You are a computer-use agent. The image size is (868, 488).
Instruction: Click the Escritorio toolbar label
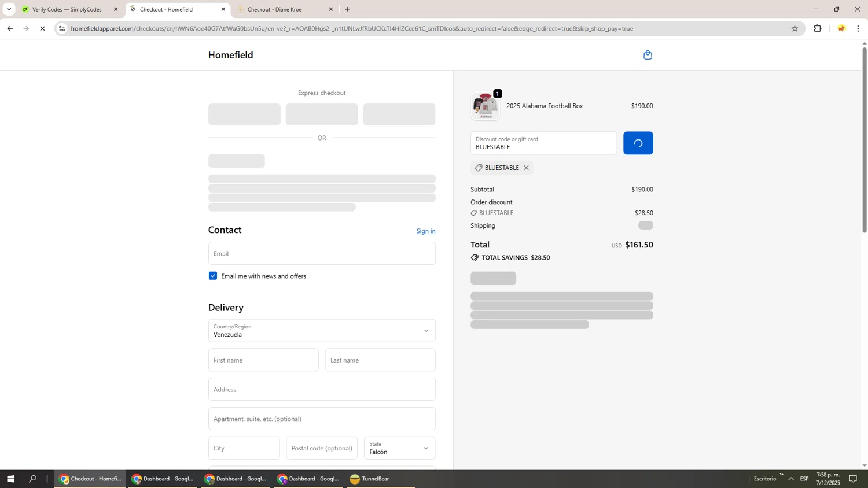pos(765,479)
